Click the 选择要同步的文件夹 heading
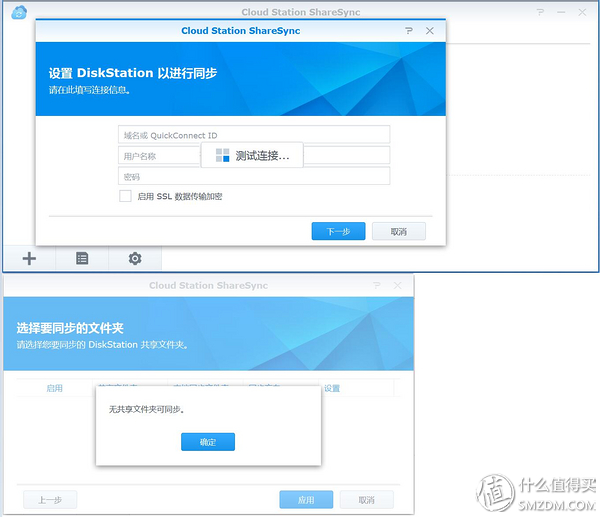This screenshot has height=517, width=600. coord(70,328)
